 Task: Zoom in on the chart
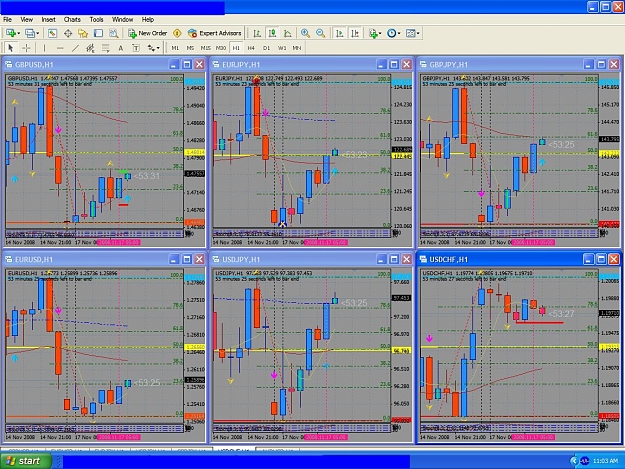pos(305,33)
